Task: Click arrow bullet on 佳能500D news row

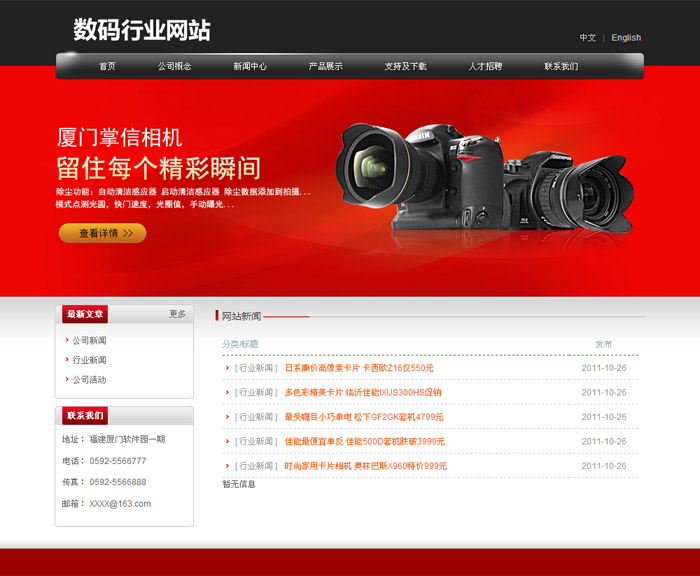Action: pos(227,441)
